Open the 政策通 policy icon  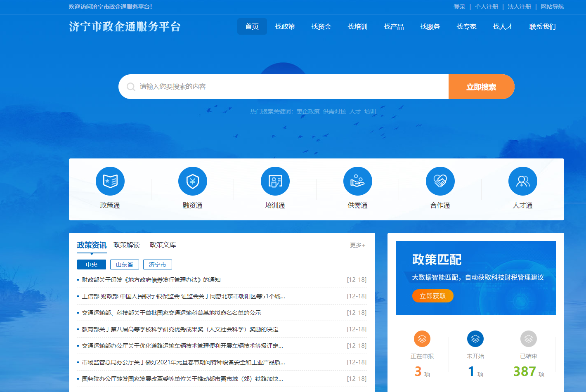110,181
